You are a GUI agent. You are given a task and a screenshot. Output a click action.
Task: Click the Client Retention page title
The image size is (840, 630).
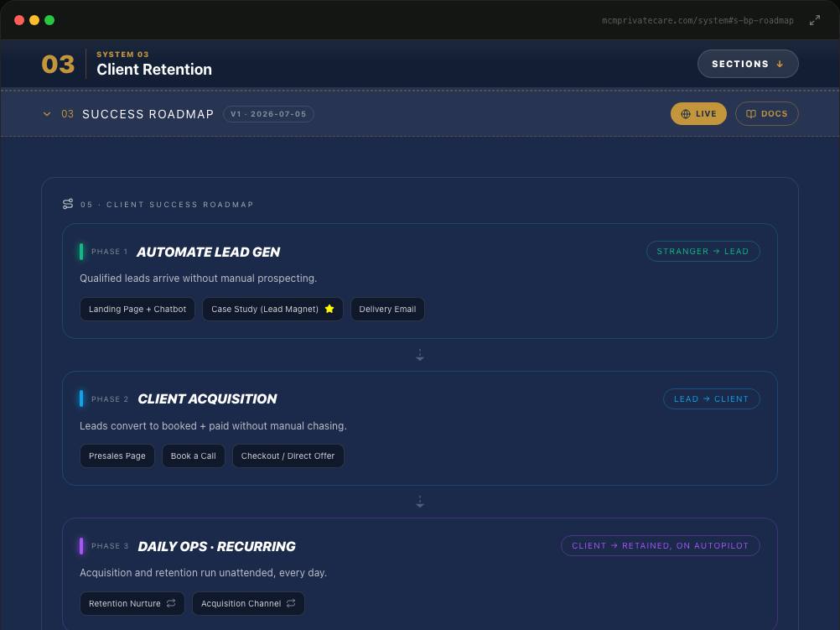pyautogui.click(x=154, y=69)
